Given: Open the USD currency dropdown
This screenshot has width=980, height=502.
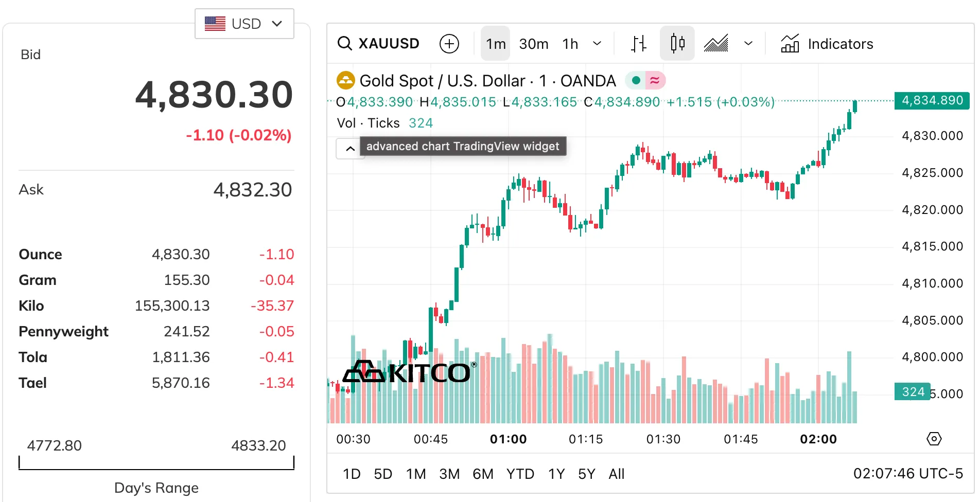Looking at the screenshot, I should point(244,24).
